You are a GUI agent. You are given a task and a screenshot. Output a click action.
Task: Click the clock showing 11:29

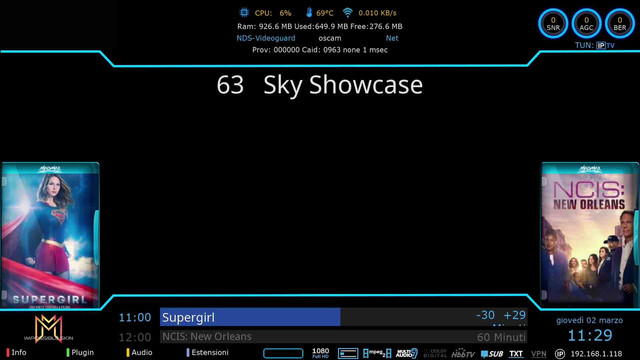[x=590, y=336]
